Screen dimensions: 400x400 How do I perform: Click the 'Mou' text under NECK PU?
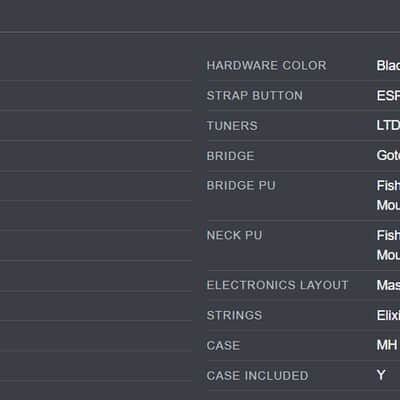[388, 255]
